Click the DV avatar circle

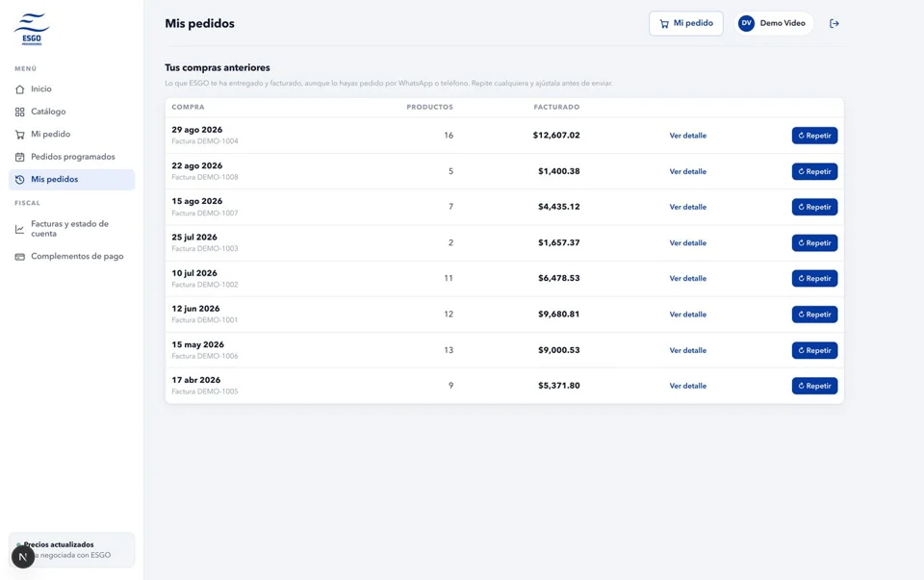746,23
